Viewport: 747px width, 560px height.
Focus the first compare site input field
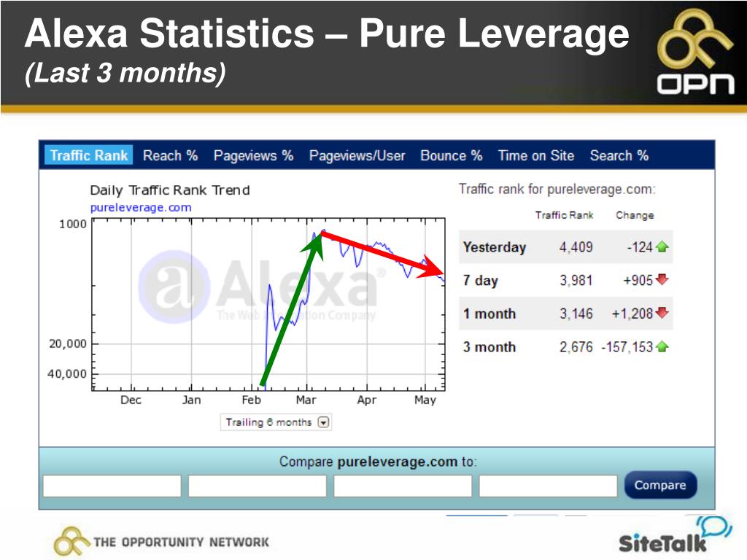[x=112, y=486]
